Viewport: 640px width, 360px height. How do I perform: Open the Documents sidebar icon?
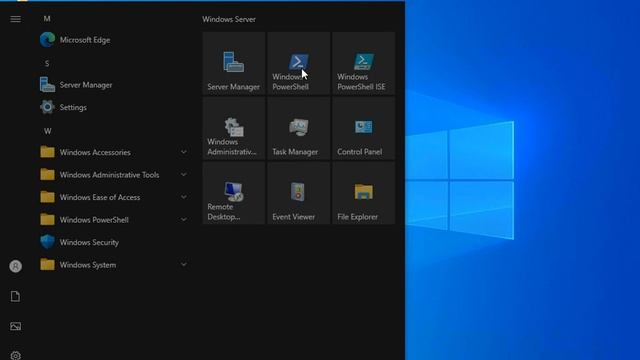[x=16, y=296]
